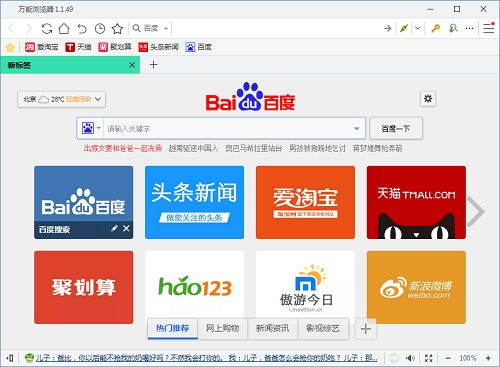Increase zoom with the plus button
Viewport: 500px width, 367px height.
tap(488, 358)
